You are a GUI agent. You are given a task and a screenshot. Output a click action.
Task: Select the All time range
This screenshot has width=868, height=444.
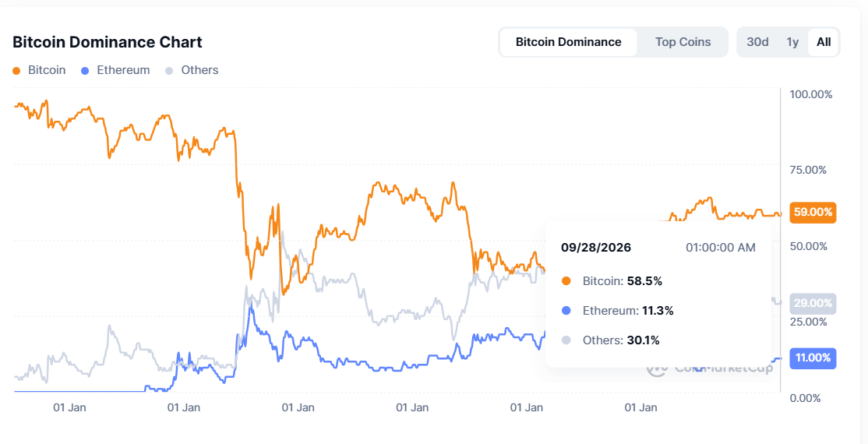(823, 42)
